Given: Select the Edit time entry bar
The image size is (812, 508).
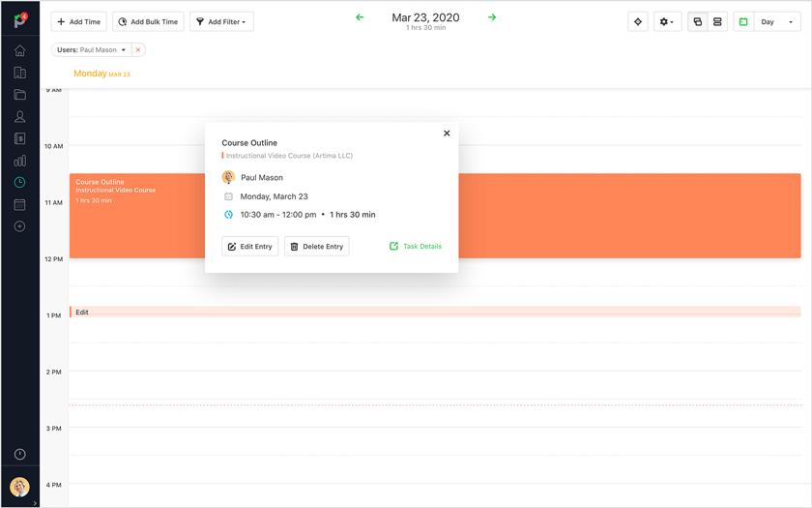Looking at the screenshot, I should coord(435,312).
